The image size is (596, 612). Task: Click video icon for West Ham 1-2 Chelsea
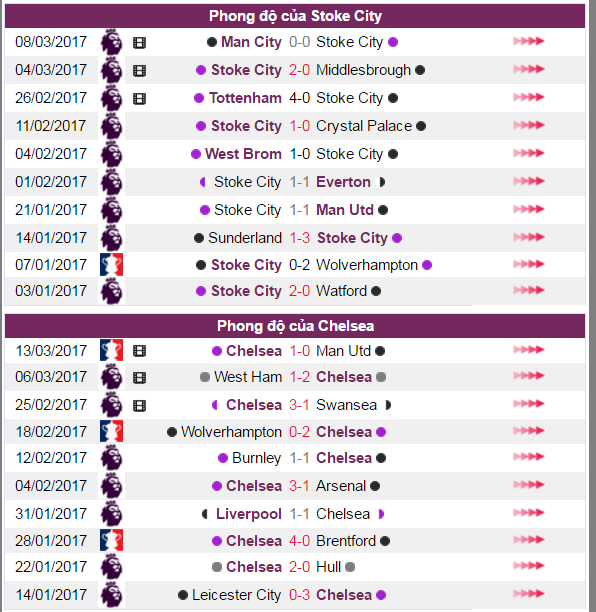(139, 377)
